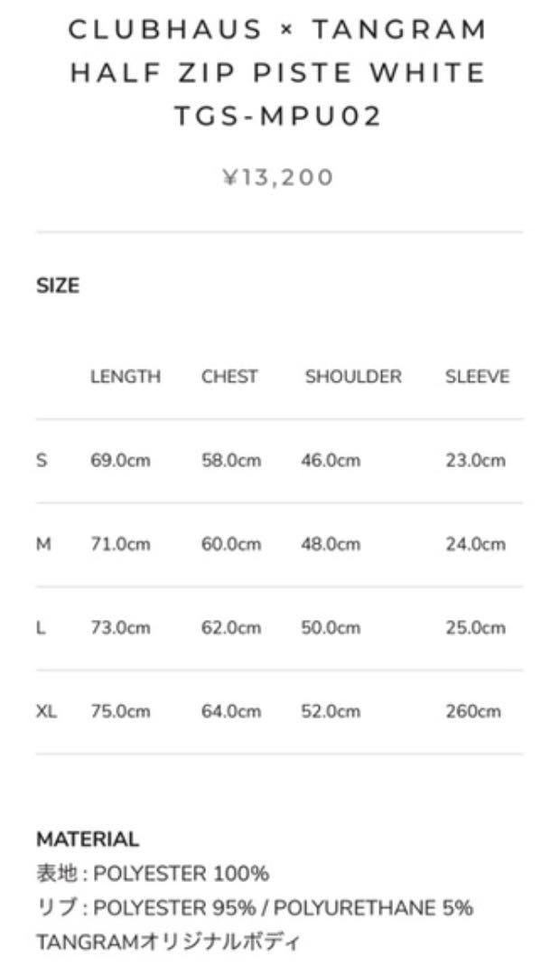Click the L size row label
Screen dimensions: 560x976
point(41,627)
